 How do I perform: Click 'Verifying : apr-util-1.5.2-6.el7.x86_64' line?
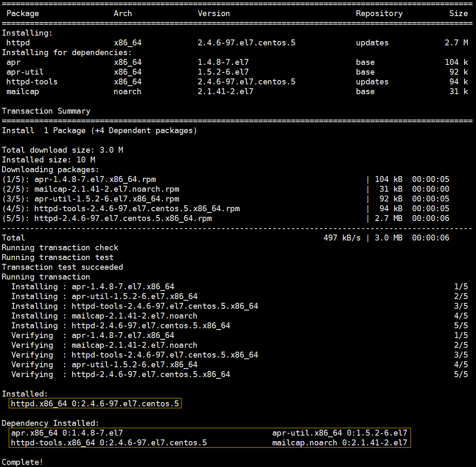coord(104,364)
